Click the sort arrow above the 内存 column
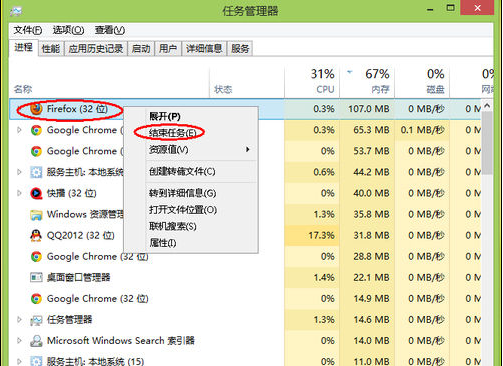This screenshot has height=366, width=503. [x=350, y=72]
